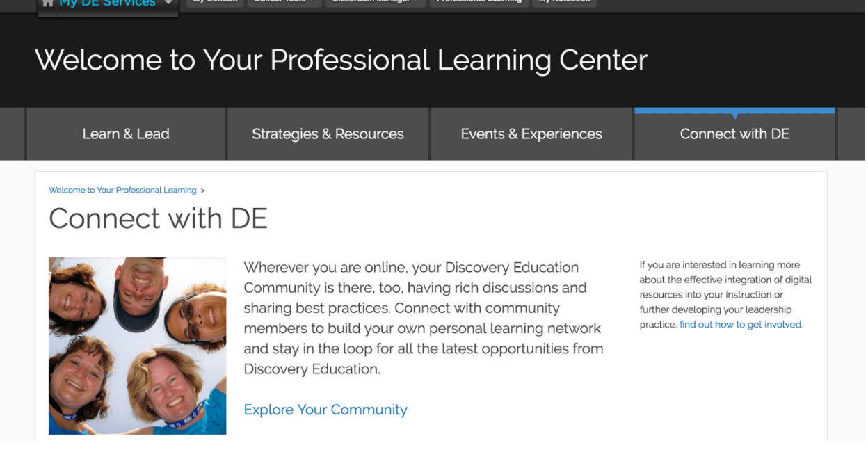The height and width of the screenshot is (459, 868).
Task: Click the breadcrumb arrow after Professional Learning
Action: pyautogui.click(x=203, y=190)
